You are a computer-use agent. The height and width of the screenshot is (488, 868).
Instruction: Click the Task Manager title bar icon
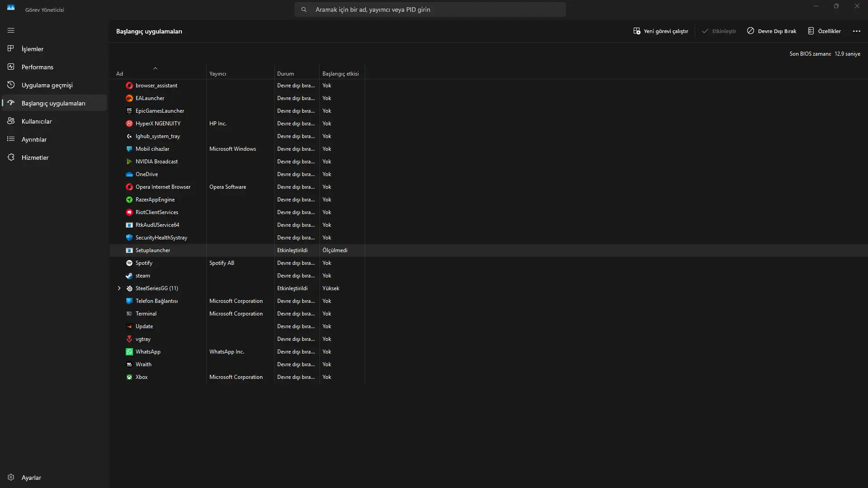tap(11, 8)
